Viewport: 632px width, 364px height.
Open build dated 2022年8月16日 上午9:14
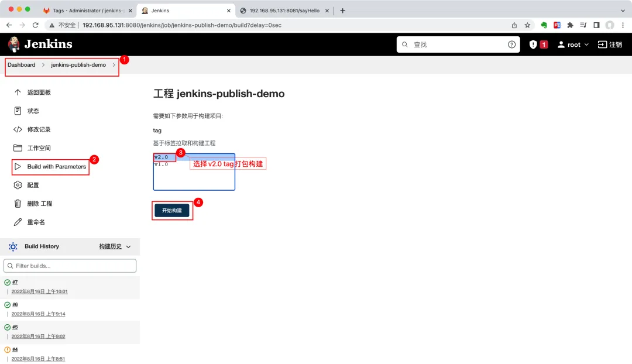pos(38,314)
